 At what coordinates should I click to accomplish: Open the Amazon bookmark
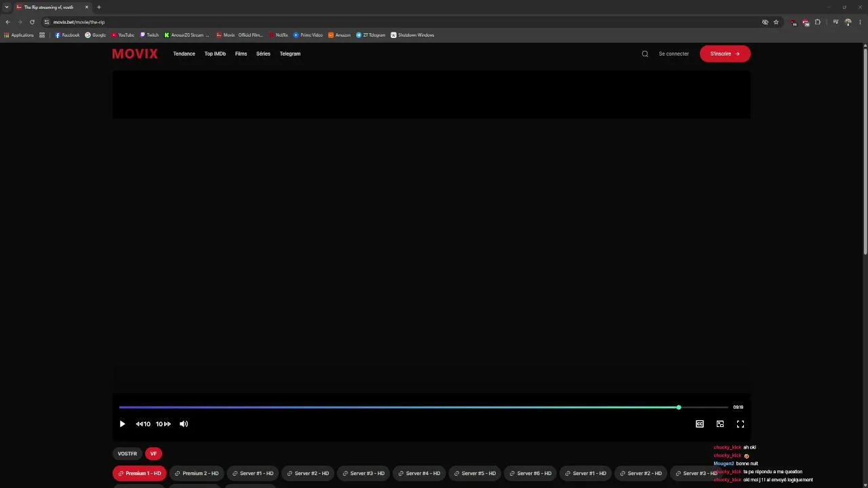coord(339,35)
